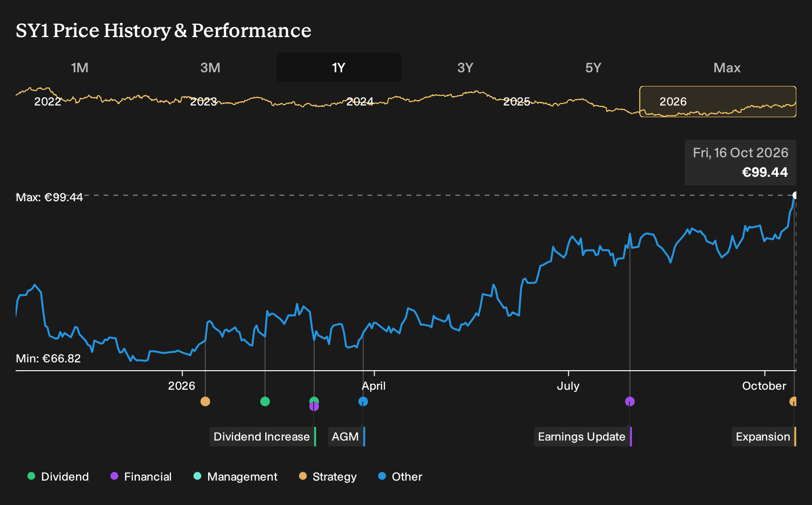Open the Earnings Update event label

583,437
